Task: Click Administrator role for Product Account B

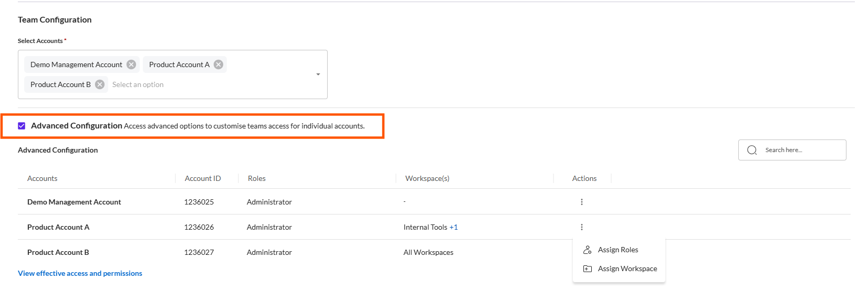Action: tap(269, 252)
